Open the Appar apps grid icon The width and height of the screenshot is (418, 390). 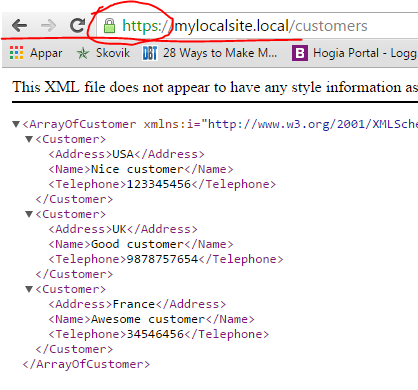point(16,53)
